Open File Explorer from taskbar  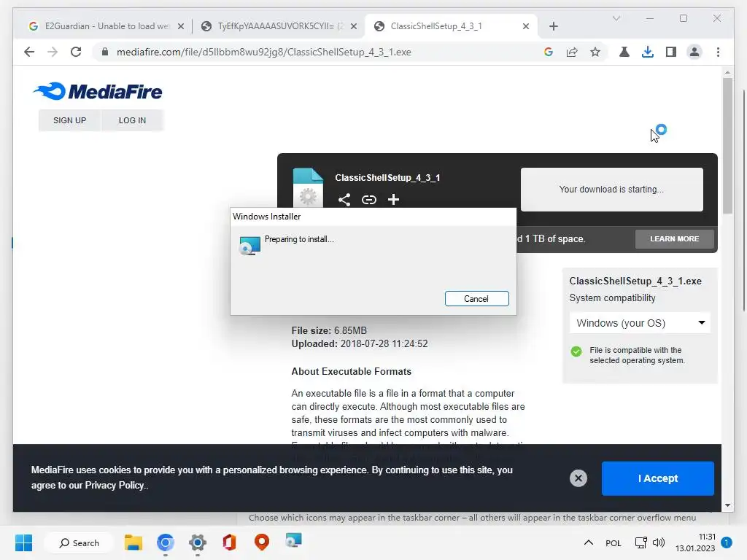click(x=133, y=542)
